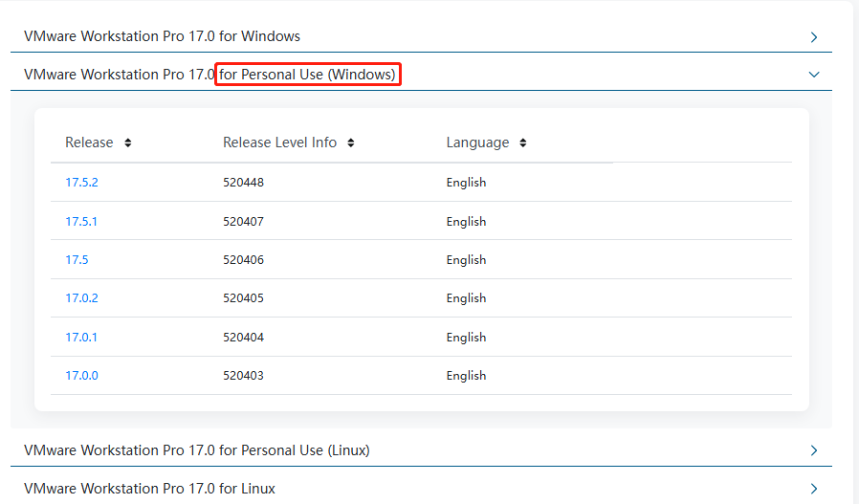Expand the Personal Use (Linux) section chevron

coord(813,450)
